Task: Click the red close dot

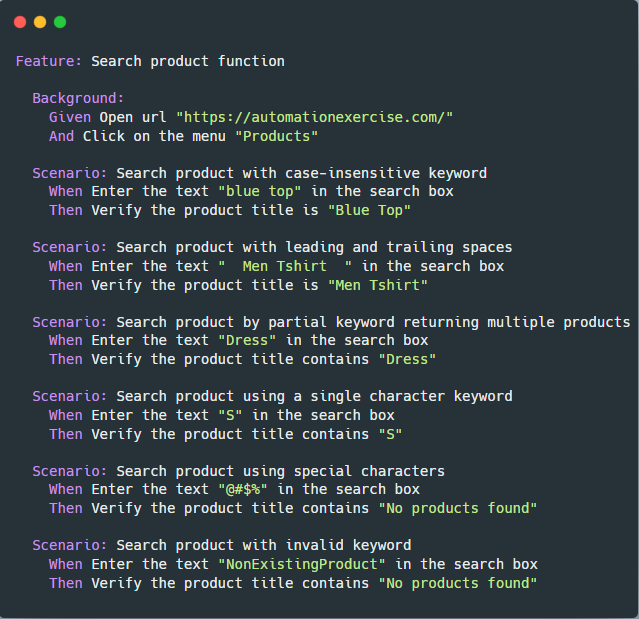Action: 20,21
